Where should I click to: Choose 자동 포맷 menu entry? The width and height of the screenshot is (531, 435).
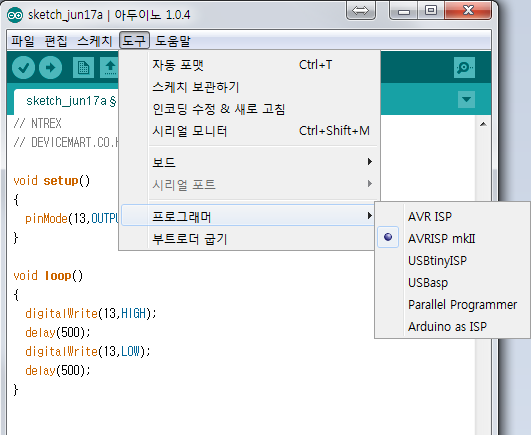[x=250, y=65]
